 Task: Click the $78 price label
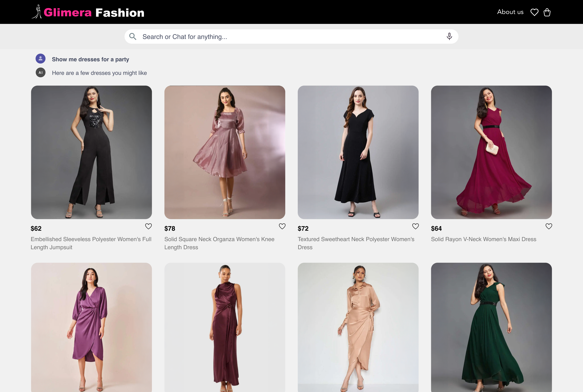(x=170, y=229)
